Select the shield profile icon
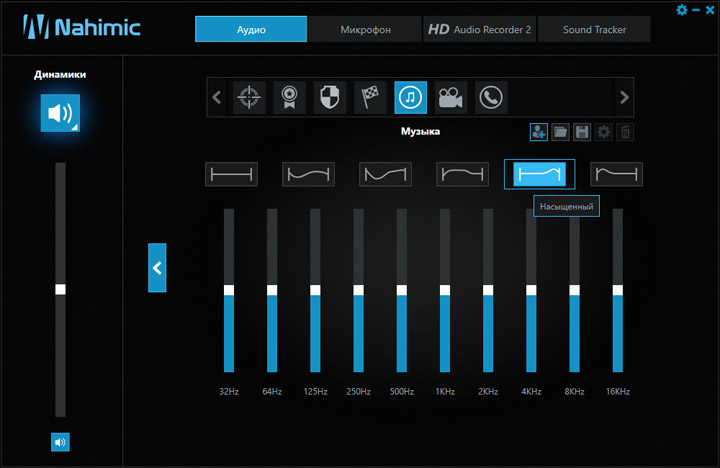 tap(330, 97)
